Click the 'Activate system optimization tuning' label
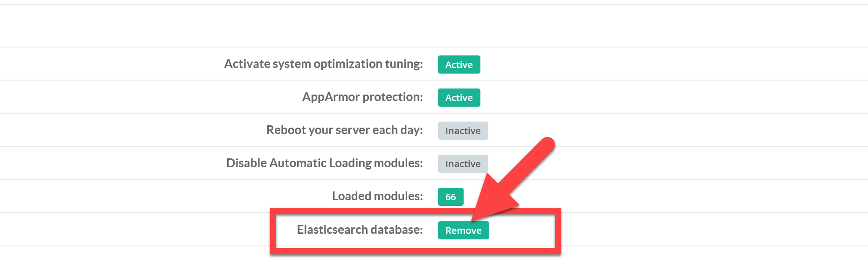The image size is (868, 272). point(323,64)
